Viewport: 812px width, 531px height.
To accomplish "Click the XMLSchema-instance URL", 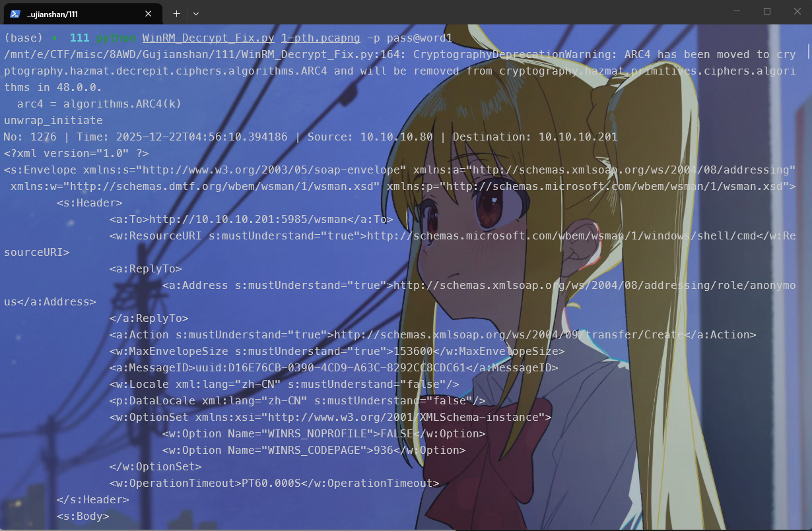I will point(429,418).
